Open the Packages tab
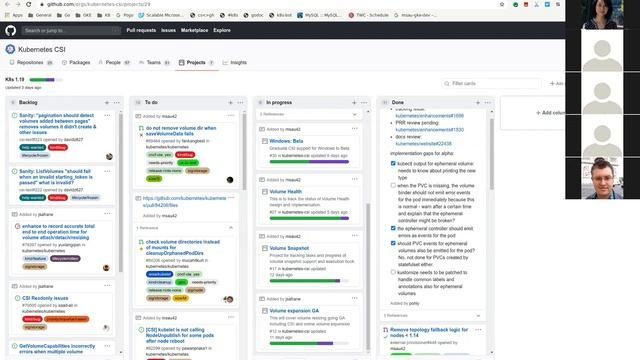 tap(76, 62)
